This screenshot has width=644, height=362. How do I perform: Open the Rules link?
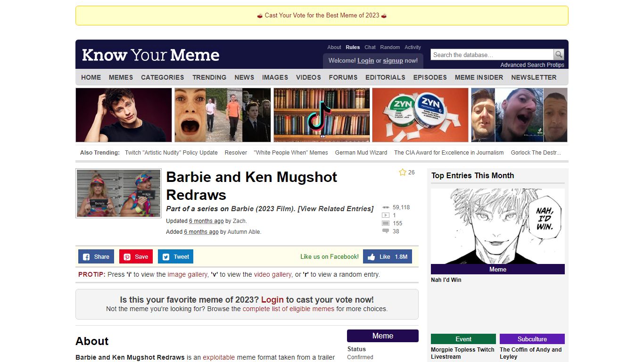353,47
